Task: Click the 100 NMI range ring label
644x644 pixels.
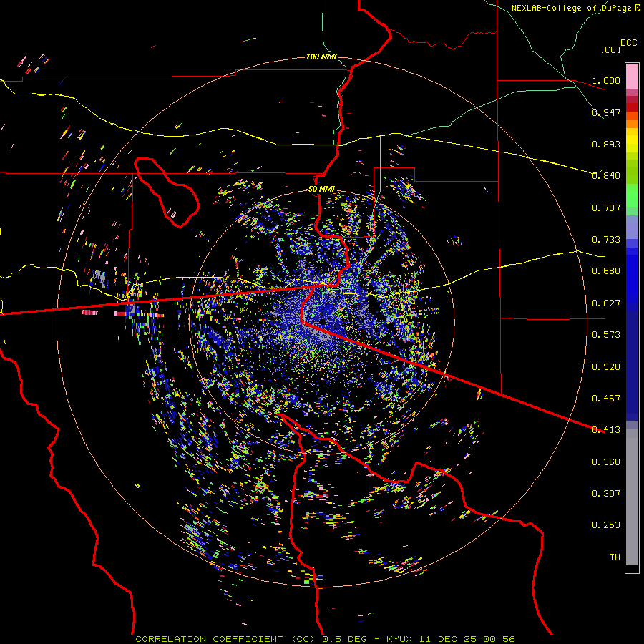Action: click(x=321, y=57)
